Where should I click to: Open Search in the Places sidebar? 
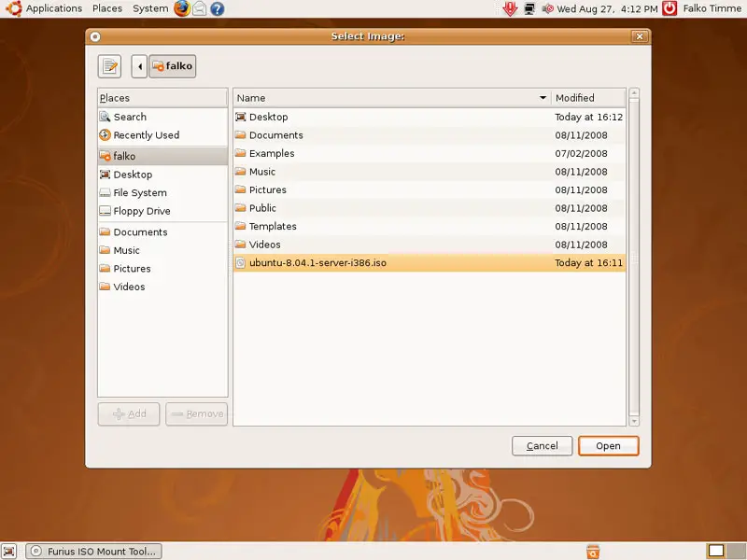pos(162,117)
